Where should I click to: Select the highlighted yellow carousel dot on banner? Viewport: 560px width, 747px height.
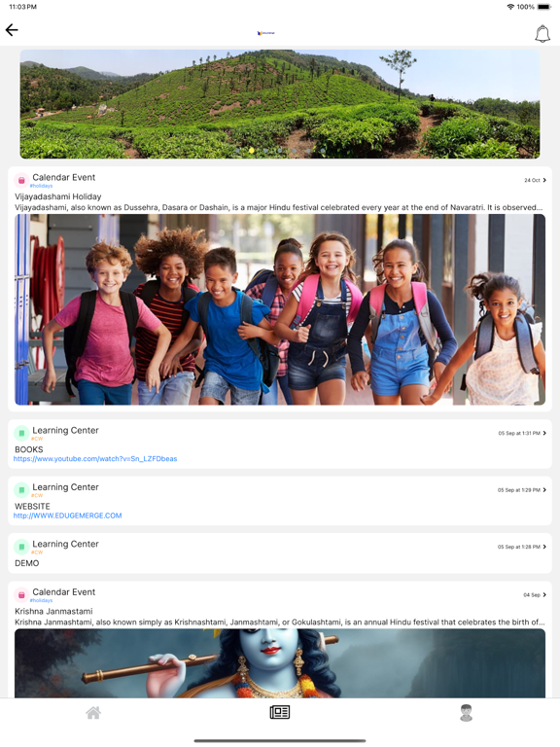pyautogui.click(x=252, y=151)
